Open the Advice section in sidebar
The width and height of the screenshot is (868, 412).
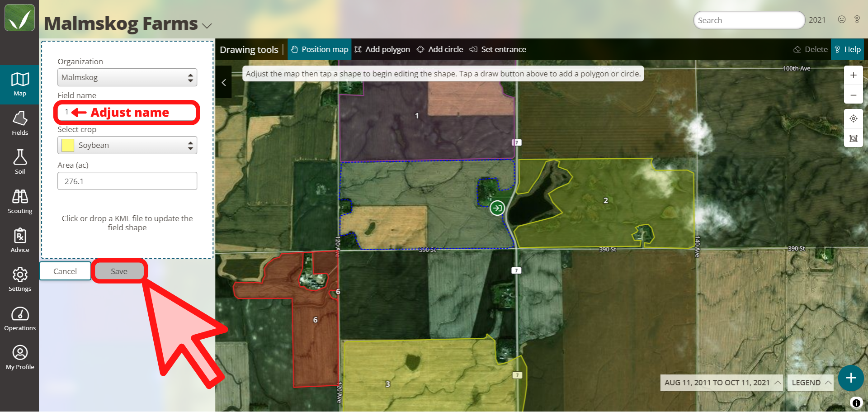[x=19, y=241]
